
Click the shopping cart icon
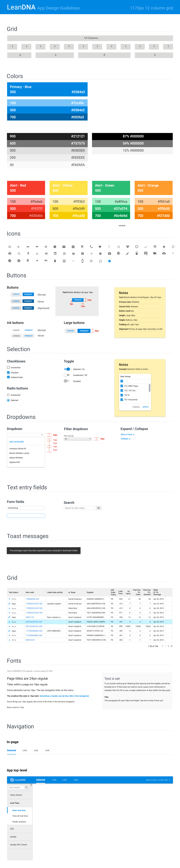coord(82,247)
